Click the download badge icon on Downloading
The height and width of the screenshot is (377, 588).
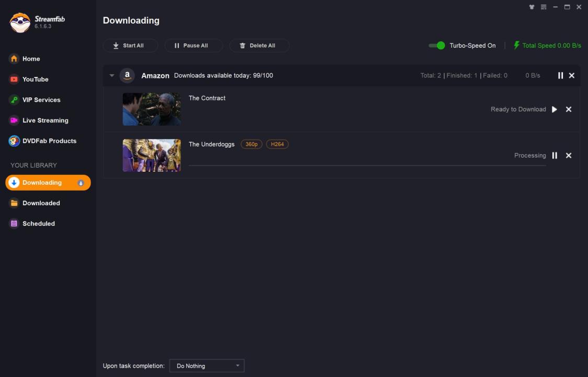coord(81,183)
